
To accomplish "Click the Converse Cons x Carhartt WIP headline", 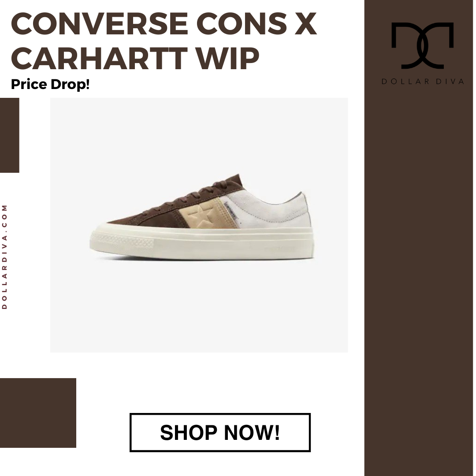I will click(x=164, y=41).
